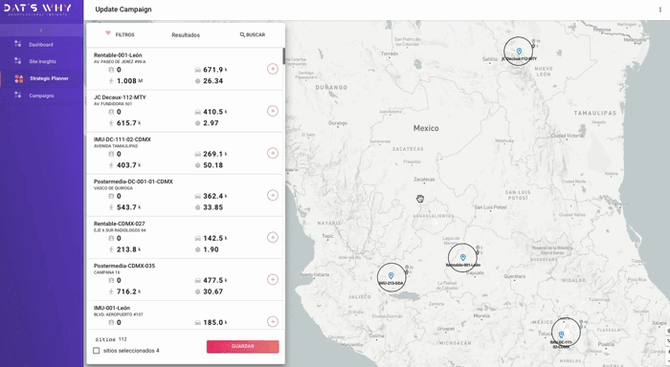
Task: Add Rentable-001-León with its plus button
Action: (x=273, y=69)
